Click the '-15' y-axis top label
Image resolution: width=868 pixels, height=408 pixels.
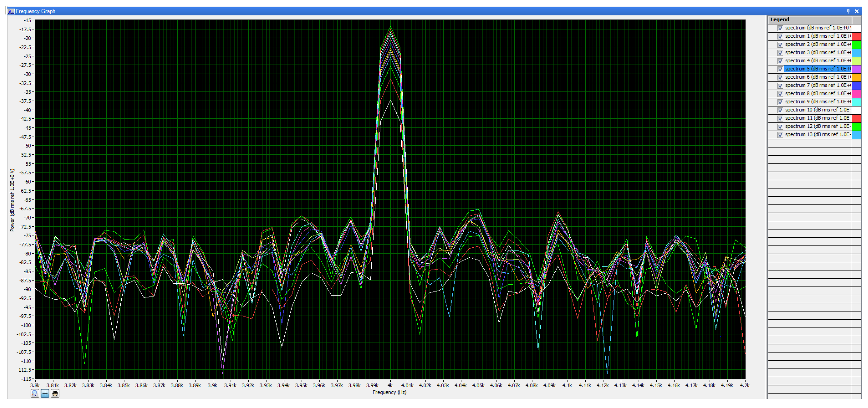pos(27,20)
